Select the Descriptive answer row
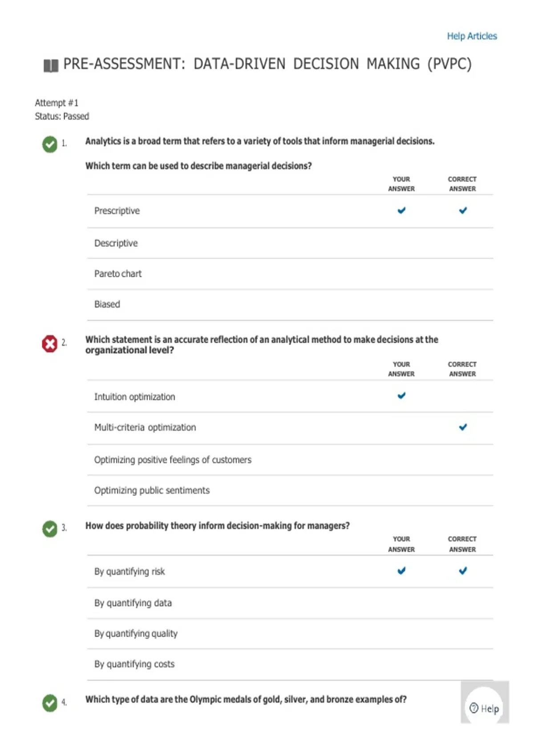This screenshot has height=756, width=534. [x=290, y=243]
